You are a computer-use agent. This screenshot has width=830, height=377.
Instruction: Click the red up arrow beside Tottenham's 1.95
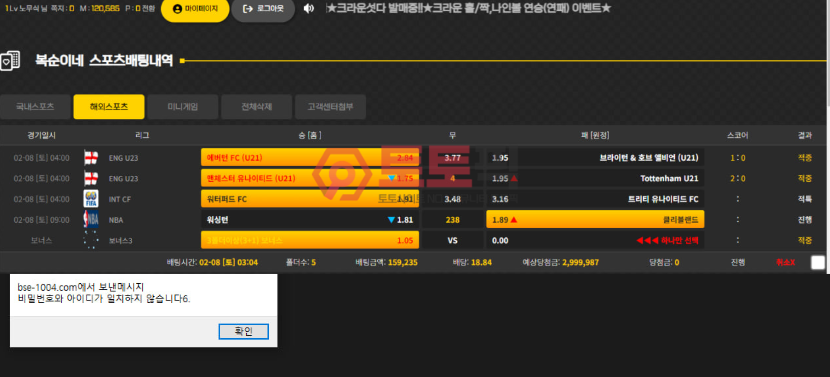[514, 178]
